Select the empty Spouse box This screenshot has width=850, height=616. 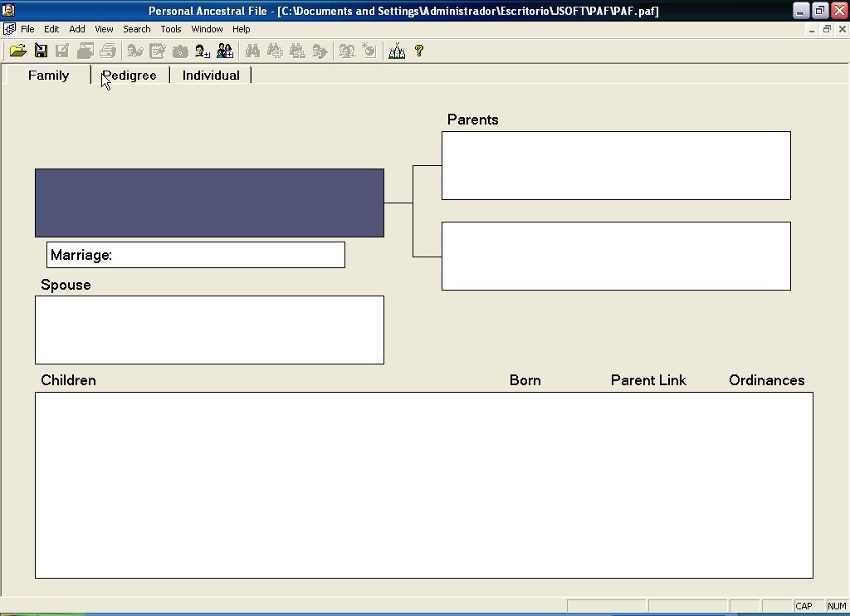pyautogui.click(x=209, y=329)
